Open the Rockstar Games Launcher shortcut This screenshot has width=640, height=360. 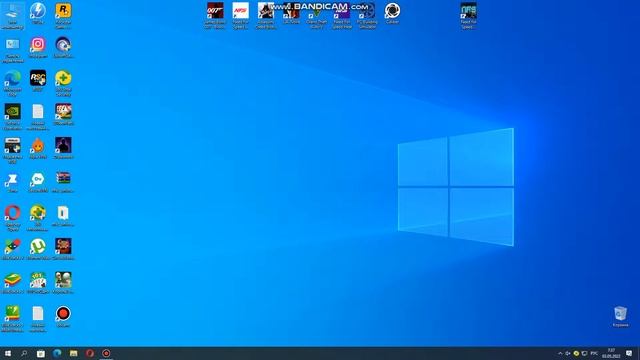coord(63,16)
